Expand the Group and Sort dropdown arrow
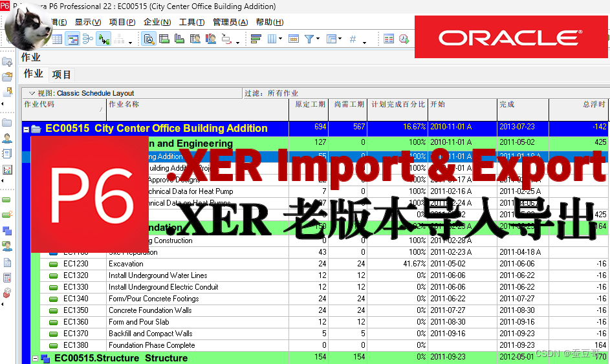The image size is (610, 364). point(340,39)
